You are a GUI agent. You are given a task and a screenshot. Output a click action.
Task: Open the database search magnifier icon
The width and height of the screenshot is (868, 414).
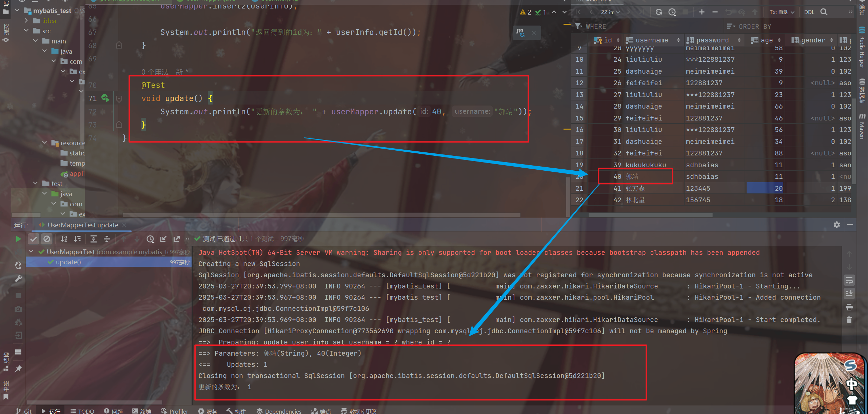(824, 12)
